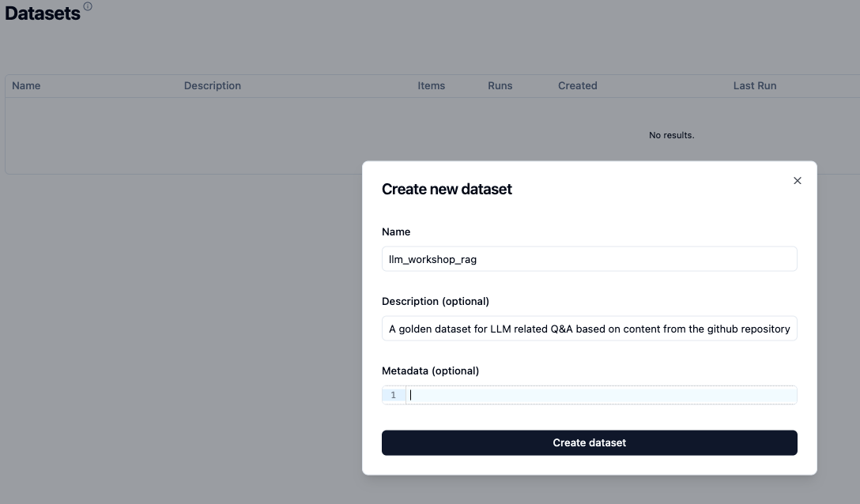
Task: Select line number 1 in Metadata gutter
Action: 393,395
